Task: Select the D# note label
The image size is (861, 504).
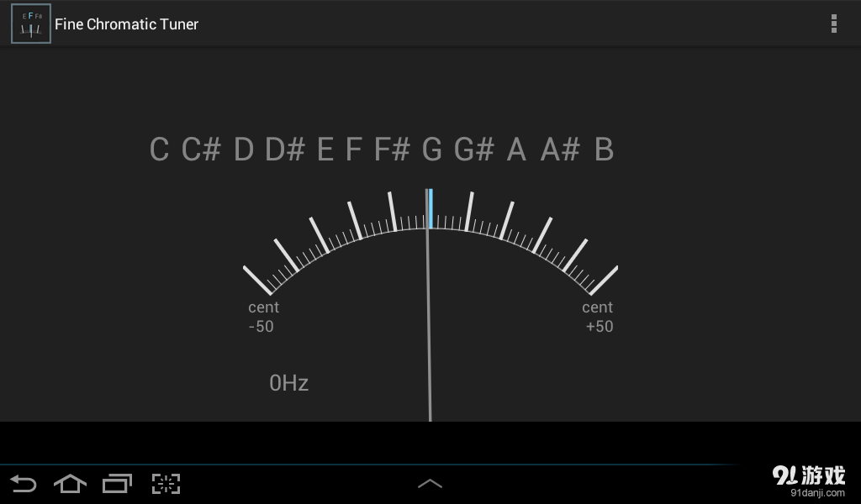Action: pyautogui.click(x=285, y=150)
